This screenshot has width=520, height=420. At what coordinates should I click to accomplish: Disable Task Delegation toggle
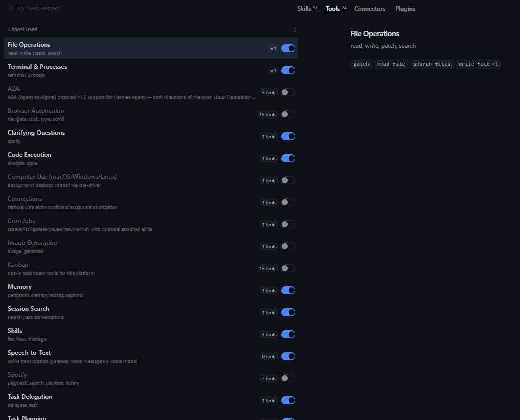[288, 401]
